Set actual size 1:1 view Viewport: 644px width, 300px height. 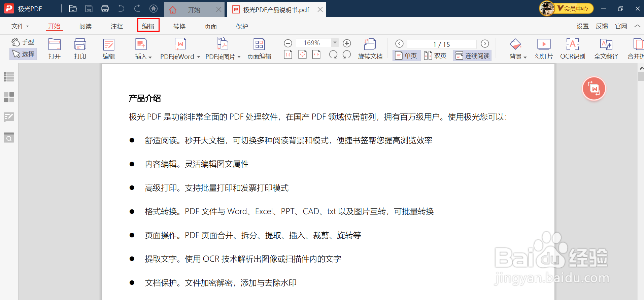coord(288,55)
